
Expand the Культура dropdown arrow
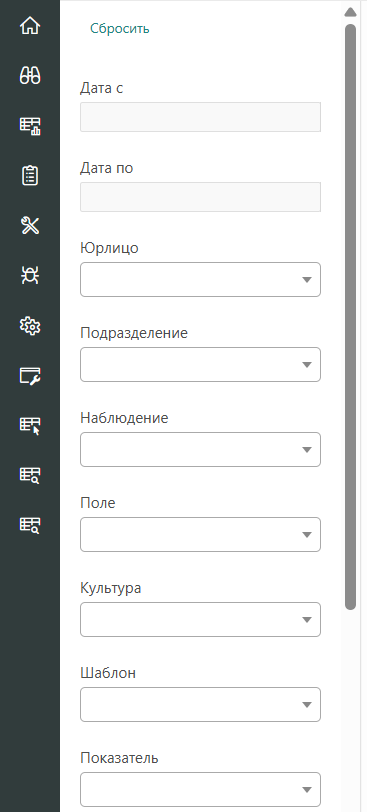pos(306,619)
